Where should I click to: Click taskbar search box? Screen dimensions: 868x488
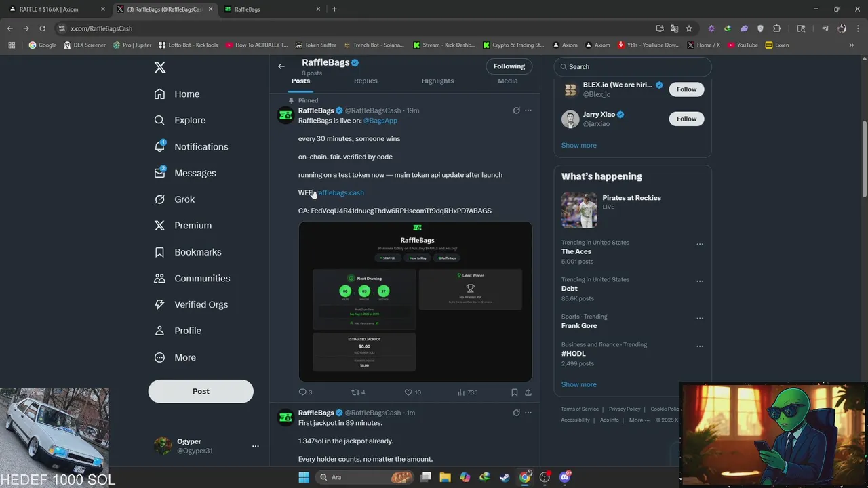click(365, 477)
